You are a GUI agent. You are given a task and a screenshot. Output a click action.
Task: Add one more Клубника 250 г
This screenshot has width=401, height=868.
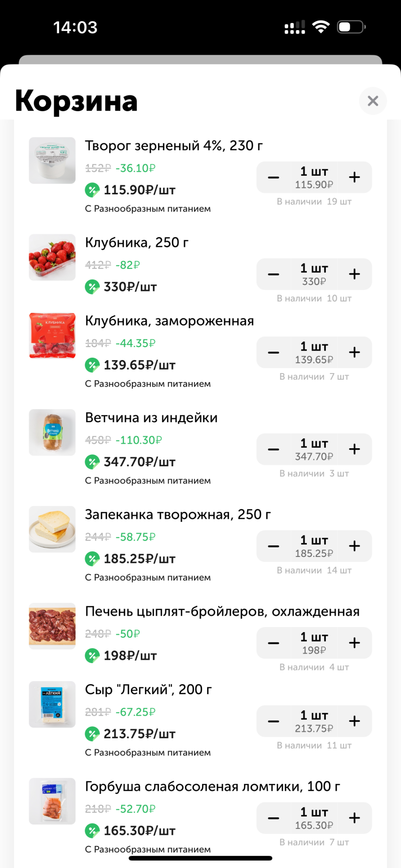[x=354, y=274]
